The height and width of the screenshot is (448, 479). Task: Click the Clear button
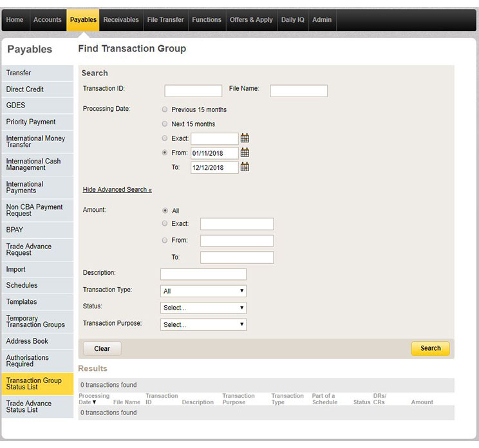(102, 348)
